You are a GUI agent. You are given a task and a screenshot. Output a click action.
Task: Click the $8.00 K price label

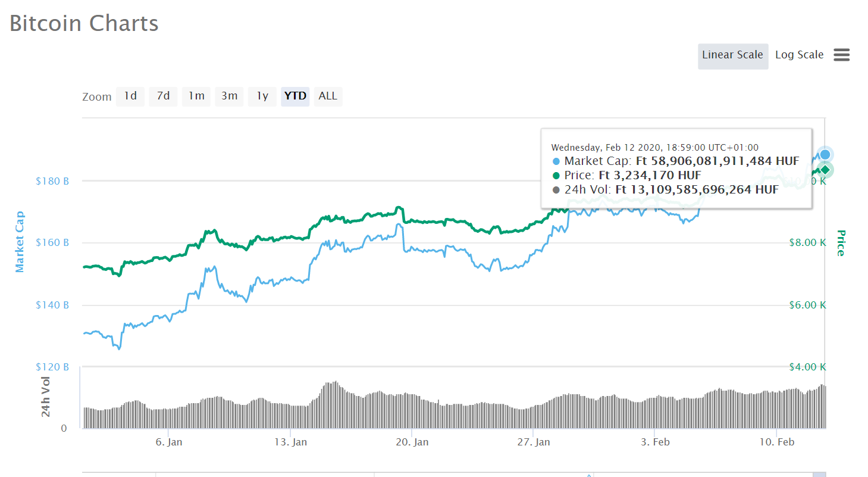point(807,243)
